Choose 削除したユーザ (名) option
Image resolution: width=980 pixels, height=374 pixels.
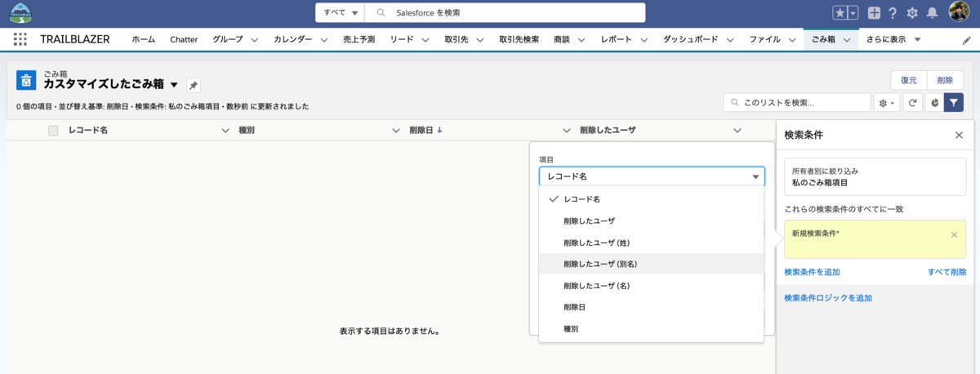[x=650, y=286]
